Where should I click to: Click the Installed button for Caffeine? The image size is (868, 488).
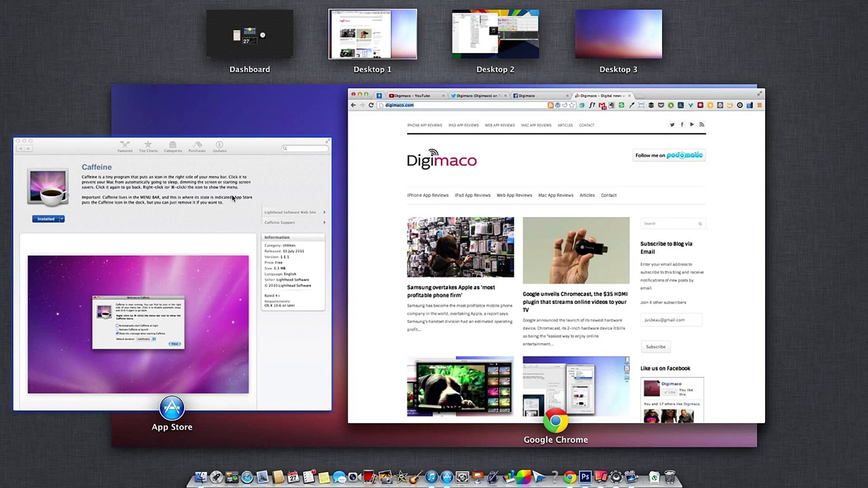46,219
